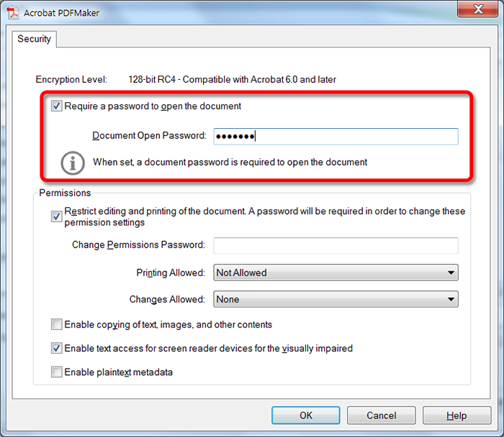Viewport: 504px width, 437px height.
Task: Click the info icon beside password hint
Action: pyautogui.click(x=72, y=163)
